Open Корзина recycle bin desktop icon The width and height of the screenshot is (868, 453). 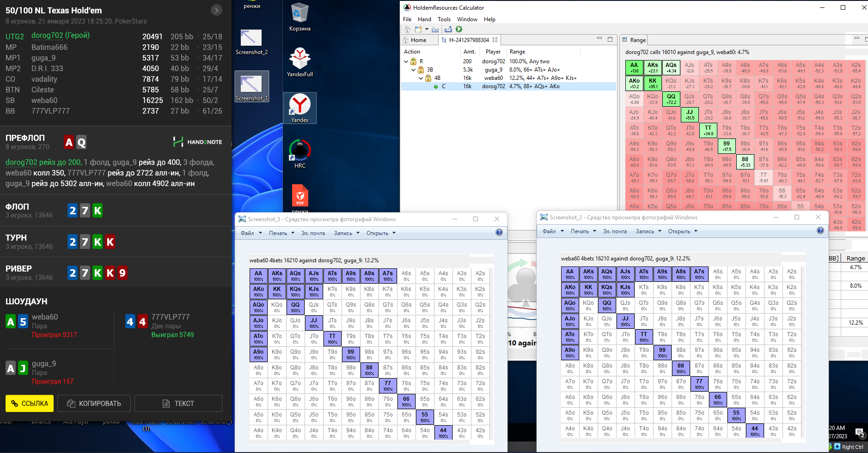click(x=300, y=17)
